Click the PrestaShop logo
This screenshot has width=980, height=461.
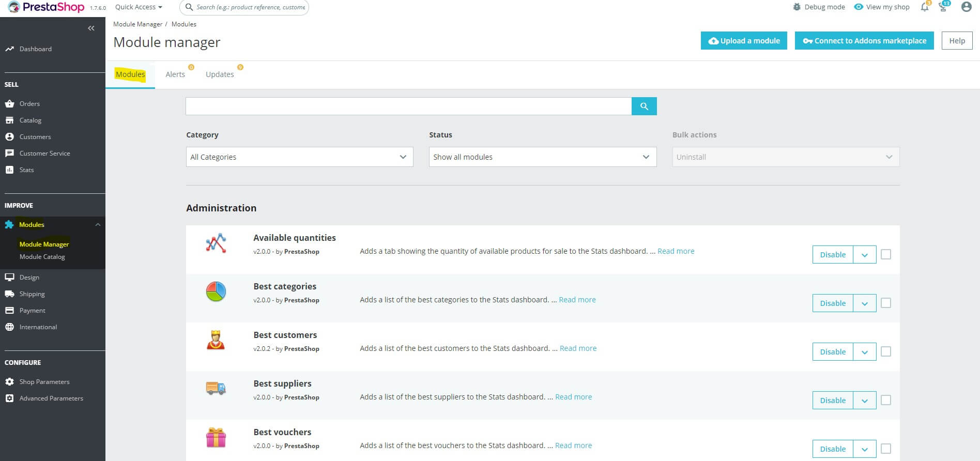click(x=45, y=7)
